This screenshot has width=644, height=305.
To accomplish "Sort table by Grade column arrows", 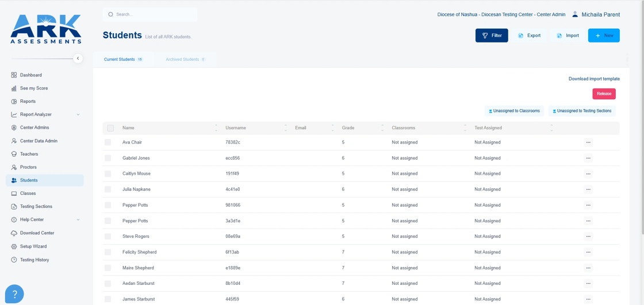I will tap(382, 128).
